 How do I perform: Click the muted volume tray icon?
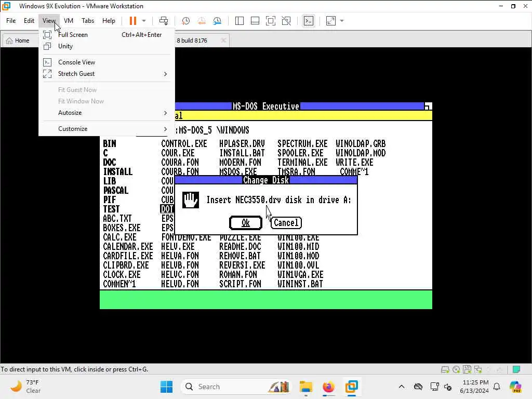click(x=448, y=387)
